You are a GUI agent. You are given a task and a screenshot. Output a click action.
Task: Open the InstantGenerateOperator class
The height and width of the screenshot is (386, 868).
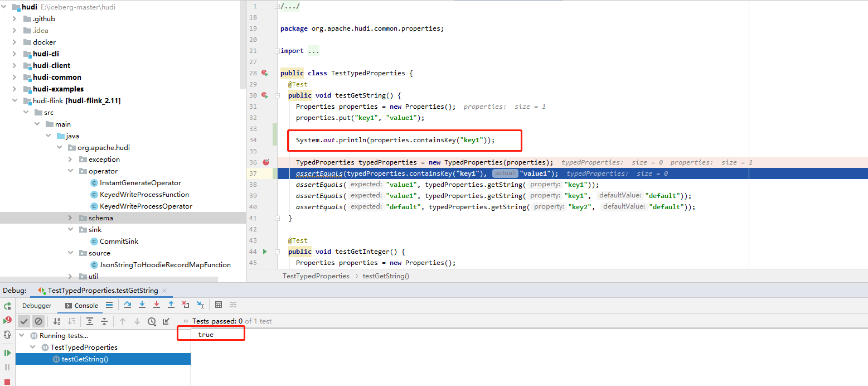pos(140,183)
